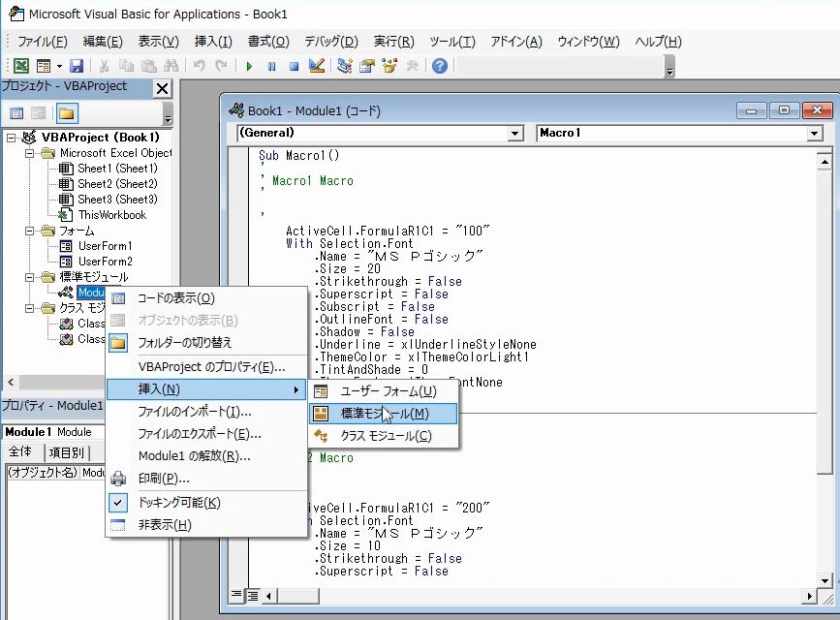Choose 非表示(H) from context menu
Viewport: 840px width, 620px height.
[x=206, y=525]
